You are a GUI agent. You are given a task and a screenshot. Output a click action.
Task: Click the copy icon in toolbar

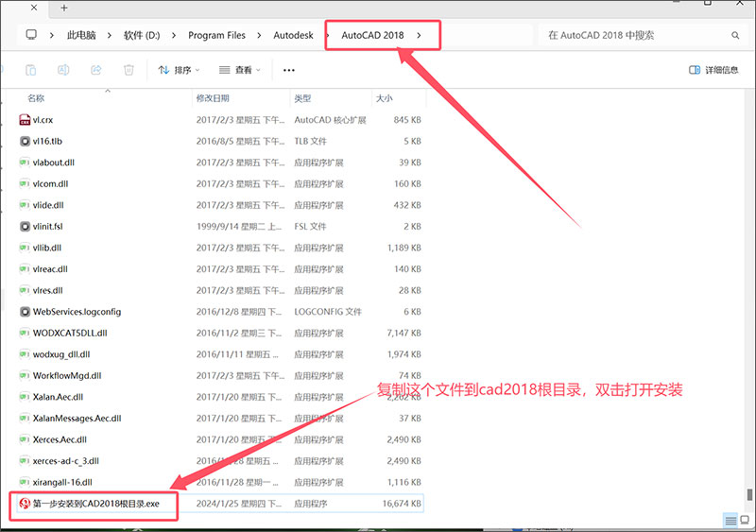pos(30,70)
